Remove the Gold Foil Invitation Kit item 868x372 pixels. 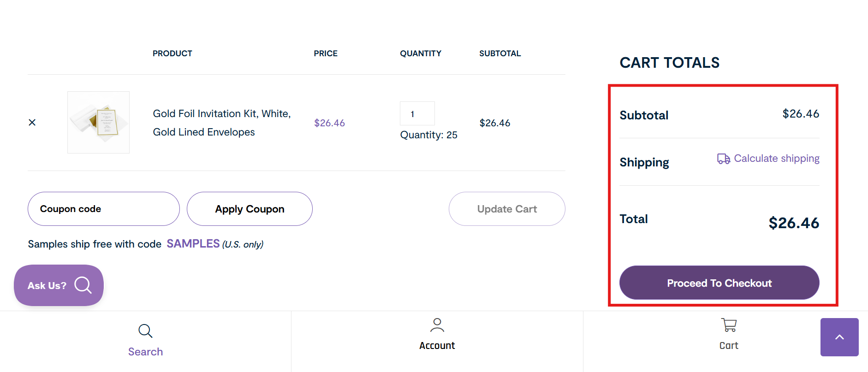coord(32,122)
